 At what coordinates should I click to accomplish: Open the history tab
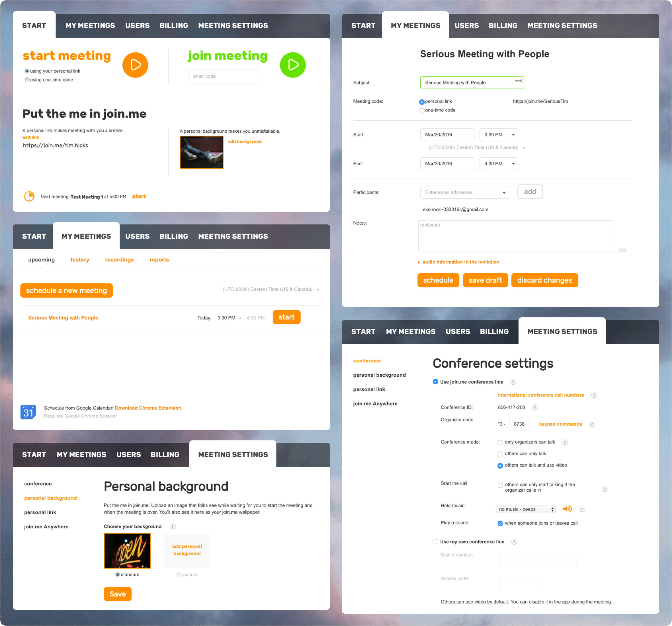tap(80, 259)
